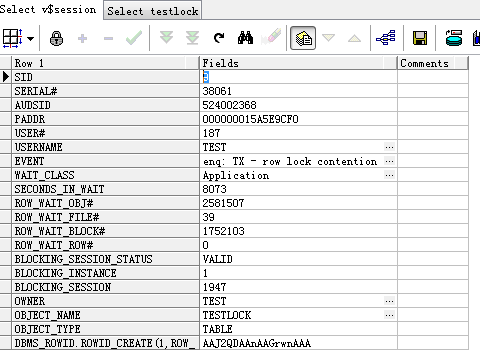Screen dimensions: 480x362
Task: Click the refresh query arrow icon
Action: (x=219, y=38)
